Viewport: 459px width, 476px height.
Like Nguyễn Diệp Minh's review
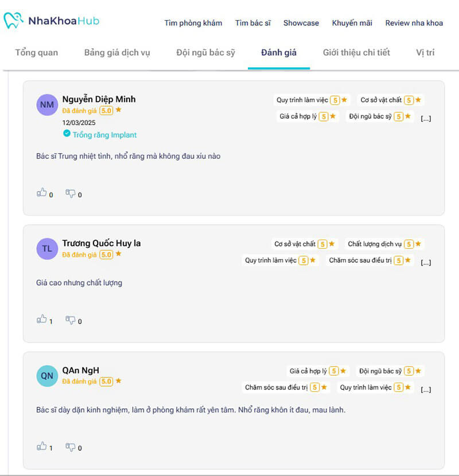click(x=41, y=193)
